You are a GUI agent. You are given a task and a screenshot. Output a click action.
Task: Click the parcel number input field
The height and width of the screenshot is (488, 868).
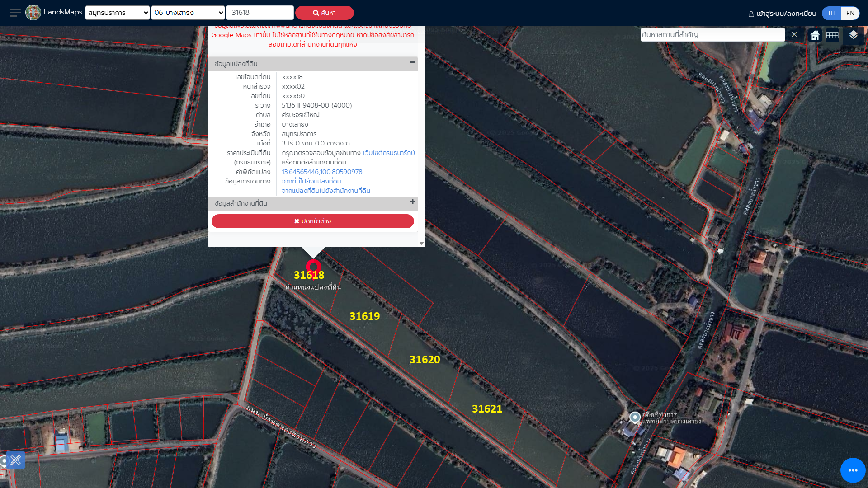coord(260,13)
